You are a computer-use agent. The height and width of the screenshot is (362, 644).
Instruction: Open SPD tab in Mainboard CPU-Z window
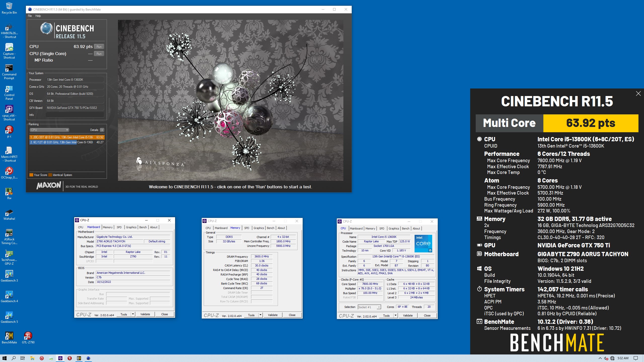pyautogui.click(x=119, y=227)
